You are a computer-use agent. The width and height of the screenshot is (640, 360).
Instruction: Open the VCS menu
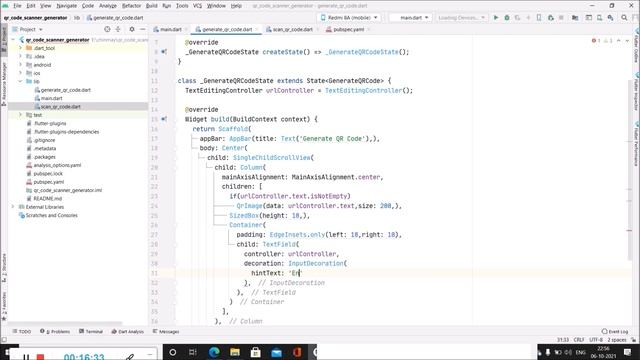point(197,6)
